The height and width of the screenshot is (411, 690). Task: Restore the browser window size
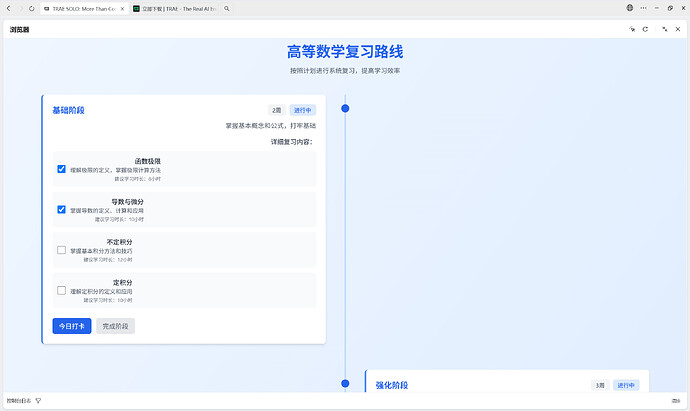click(670, 8)
